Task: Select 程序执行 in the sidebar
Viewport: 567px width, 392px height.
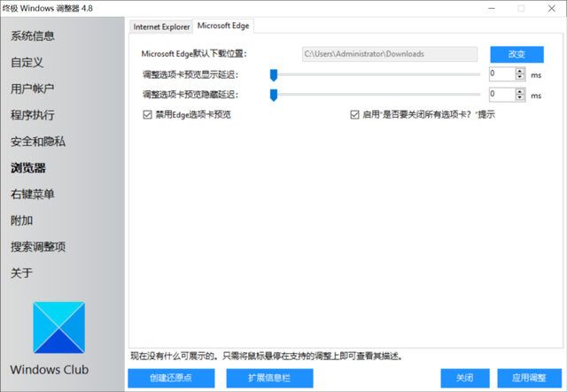Action: (x=33, y=115)
